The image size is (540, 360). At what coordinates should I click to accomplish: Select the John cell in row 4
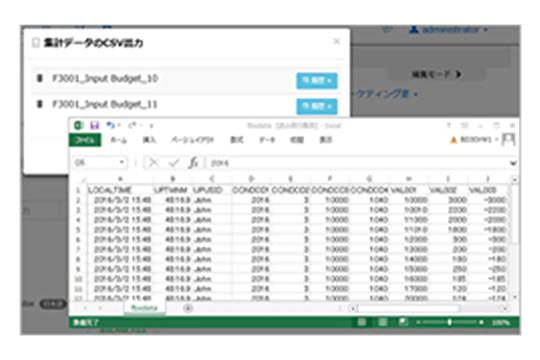(x=212, y=220)
